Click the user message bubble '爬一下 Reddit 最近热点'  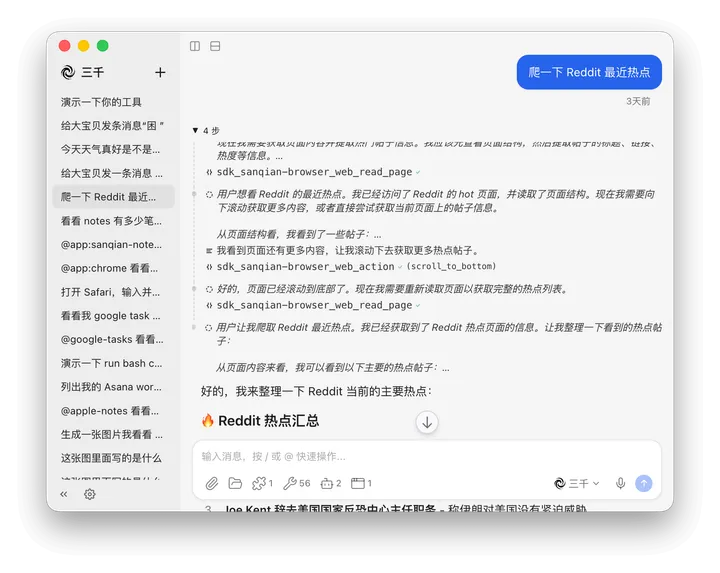(589, 72)
